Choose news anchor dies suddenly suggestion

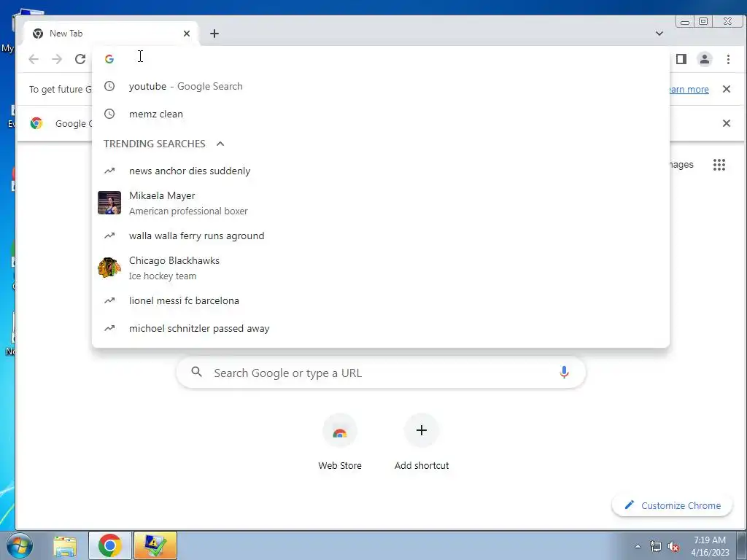pos(381,171)
